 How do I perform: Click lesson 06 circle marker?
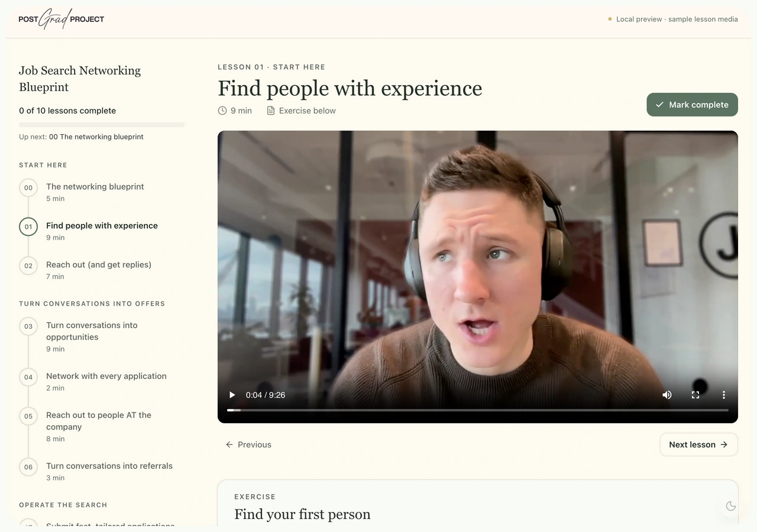pos(28,467)
